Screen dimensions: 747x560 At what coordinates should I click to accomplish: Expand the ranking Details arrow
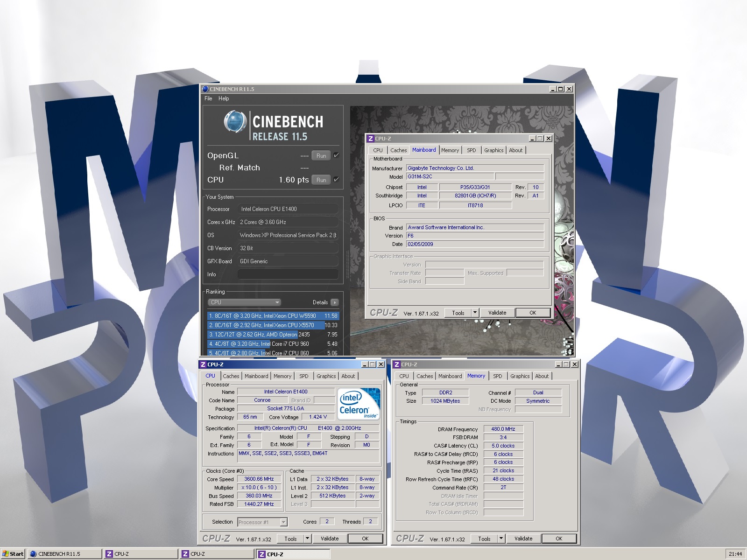[335, 302]
